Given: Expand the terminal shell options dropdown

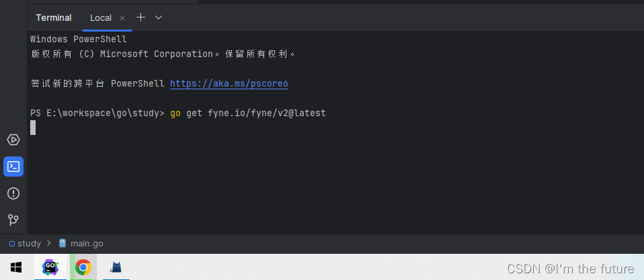Looking at the screenshot, I should coord(159,17).
